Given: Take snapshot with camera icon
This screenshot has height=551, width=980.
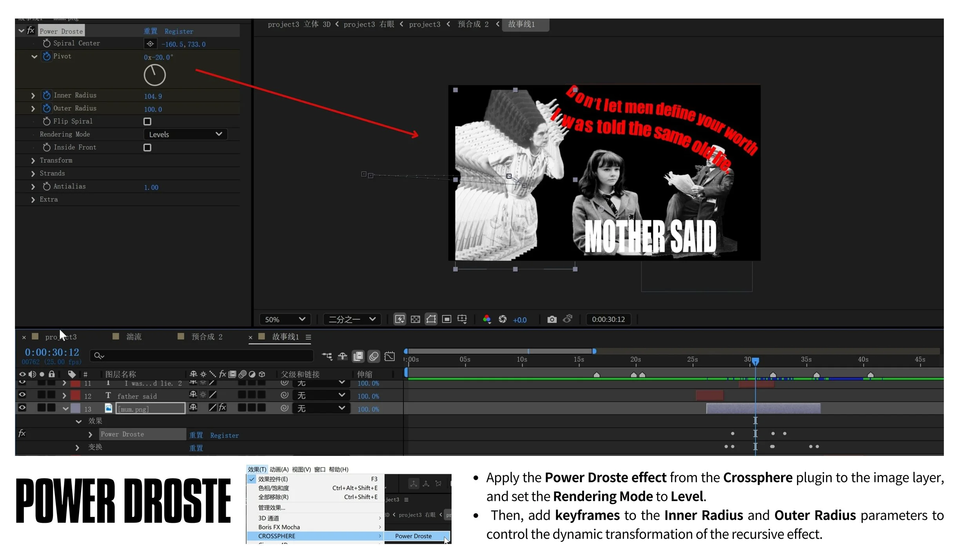Looking at the screenshot, I should [552, 319].
